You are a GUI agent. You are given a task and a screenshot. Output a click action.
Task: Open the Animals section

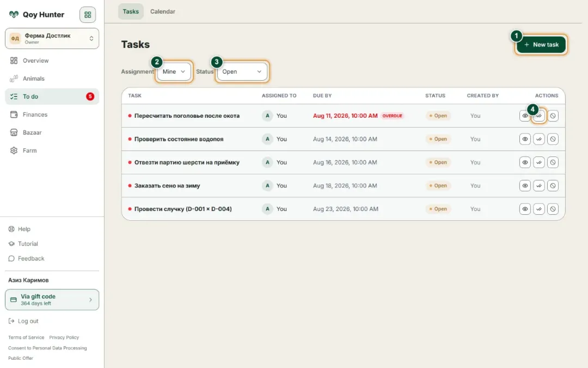[52, 79]
